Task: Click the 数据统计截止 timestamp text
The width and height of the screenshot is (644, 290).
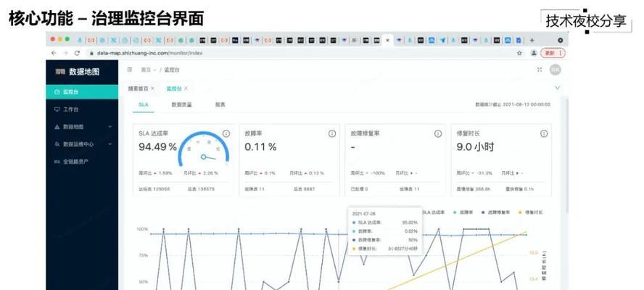Action: tap(513, 104)
